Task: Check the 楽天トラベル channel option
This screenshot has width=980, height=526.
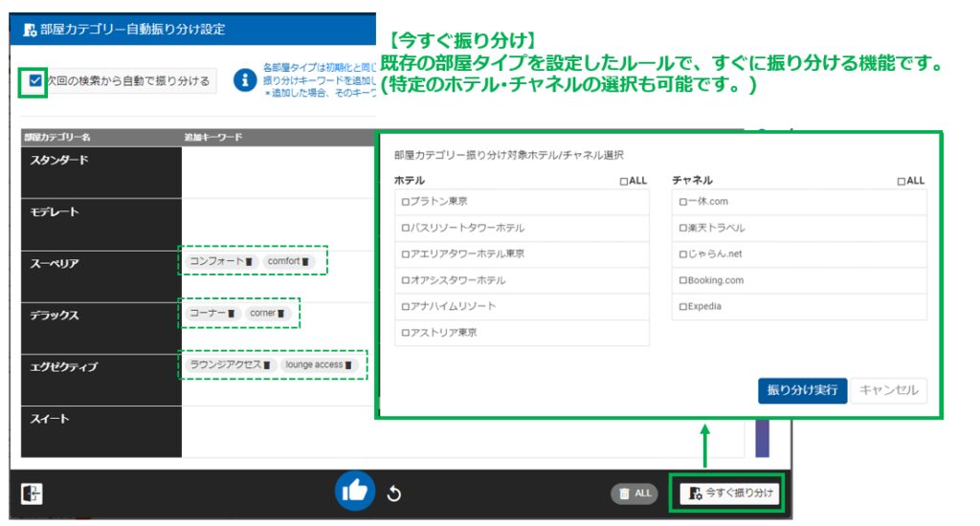Action: pyautogui.click(x=683, y=229)
